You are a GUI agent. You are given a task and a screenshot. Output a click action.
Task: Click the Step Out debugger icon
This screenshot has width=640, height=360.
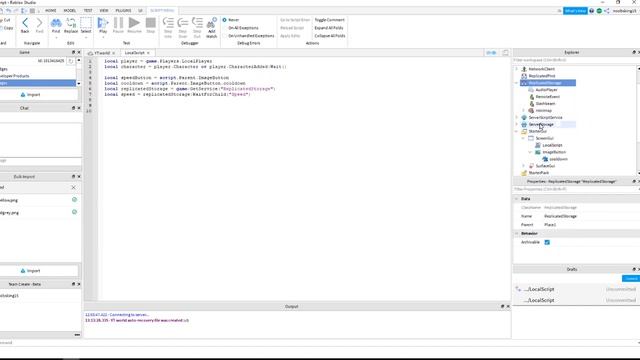click(x=197, y=27)
